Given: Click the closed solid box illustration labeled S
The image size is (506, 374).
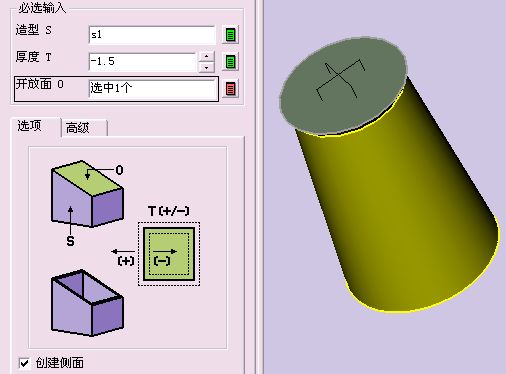Looking at the screenshot, I should point(87,194).
